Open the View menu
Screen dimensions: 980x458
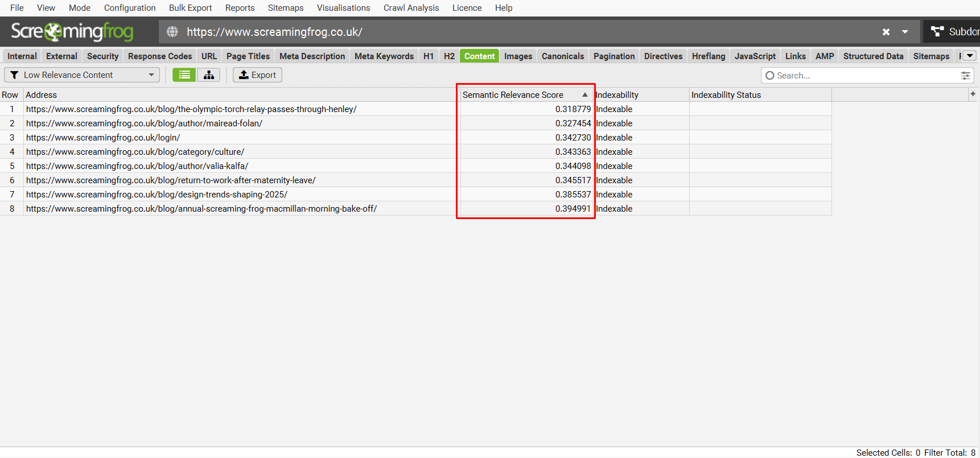point(46,8)
